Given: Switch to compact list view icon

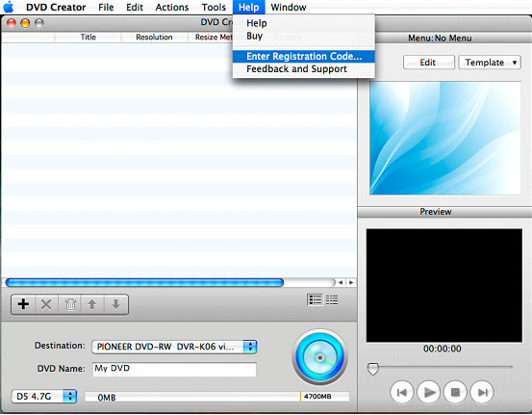Looking at the screenshot, I should [332, 300].
